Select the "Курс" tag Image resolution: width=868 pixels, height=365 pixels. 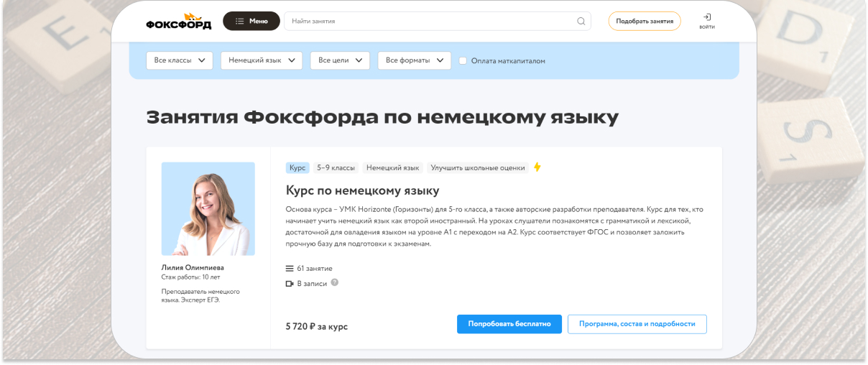click(x=297, y=167)
